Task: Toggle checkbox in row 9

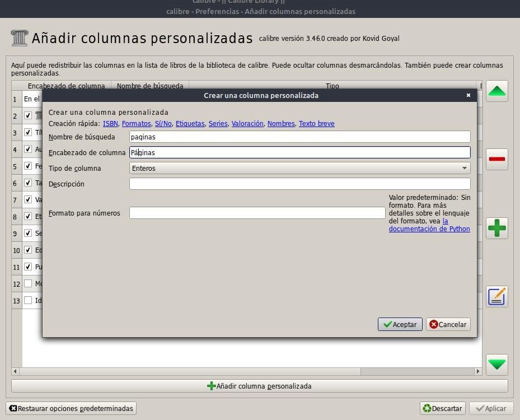Action: 28,233
